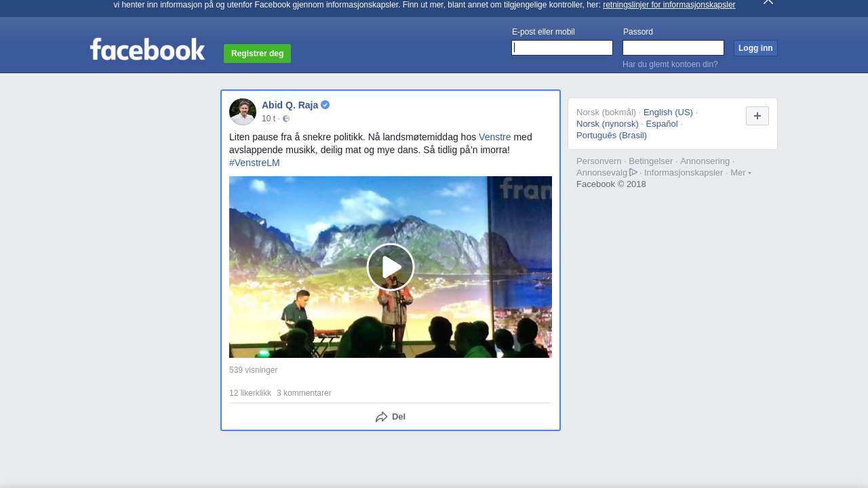Viewport: 868px width, 488px height.
Task: Focus the E-post eller mobil field
Action: [x=562, y=47]
